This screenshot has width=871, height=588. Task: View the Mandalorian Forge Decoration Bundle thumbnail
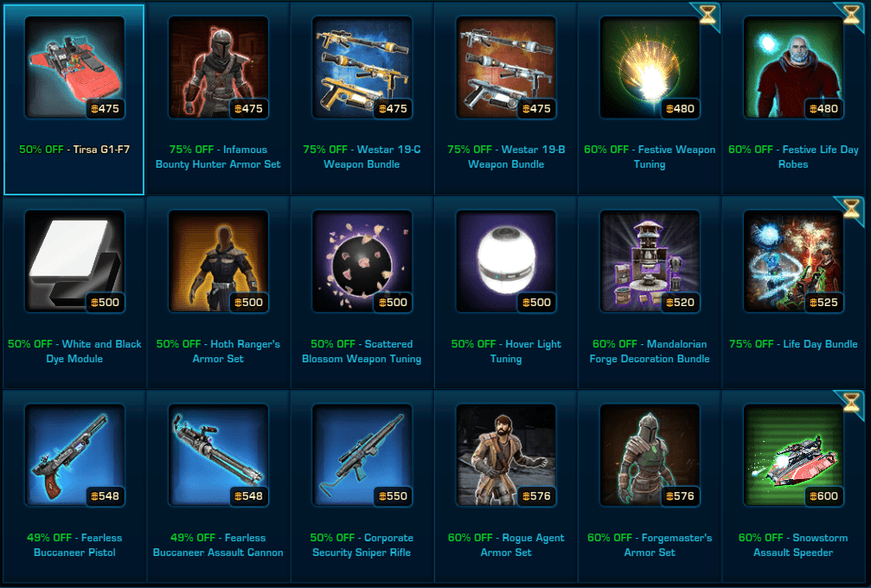pyautogui.click(x=650, y=261)
